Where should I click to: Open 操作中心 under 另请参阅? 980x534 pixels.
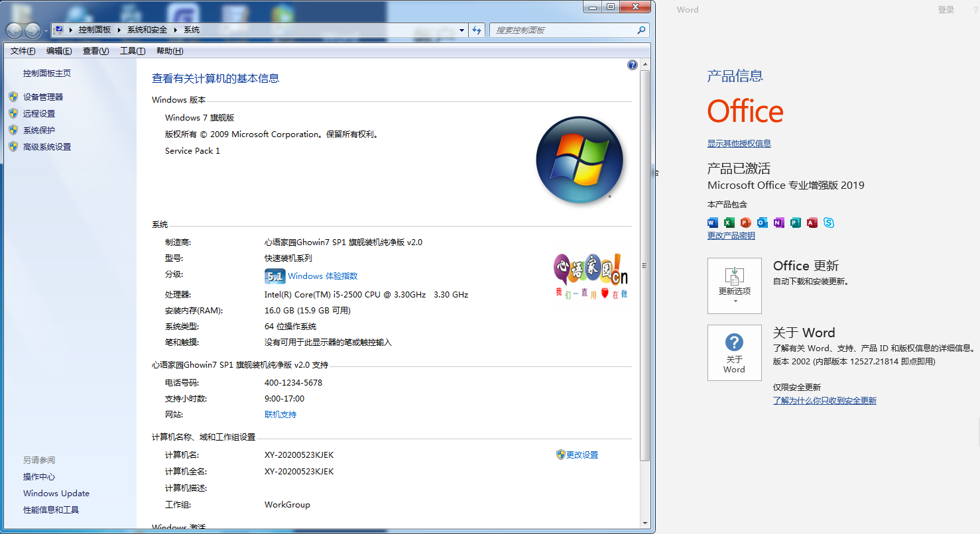click(39, 477)
